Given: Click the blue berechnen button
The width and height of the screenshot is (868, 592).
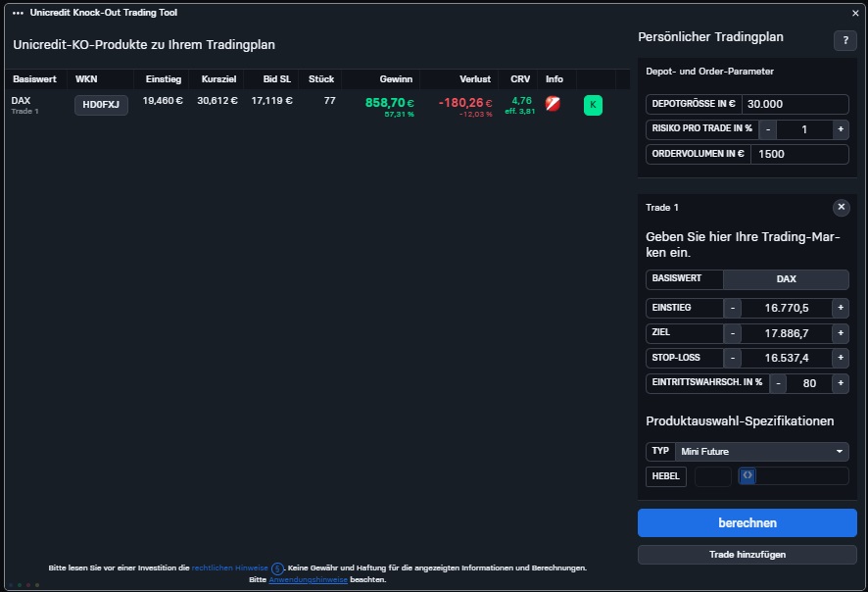Looking at the screenshot, I should tap(747, 522).
